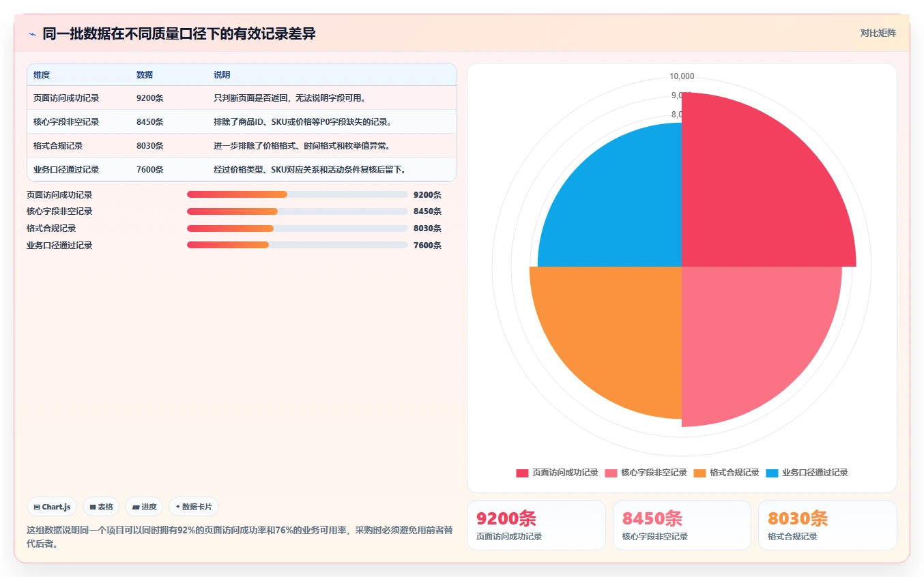Viewport: 924px width, 577px height.
Task: Click the 数据卡片 tag chip
Action: (194, 507)
